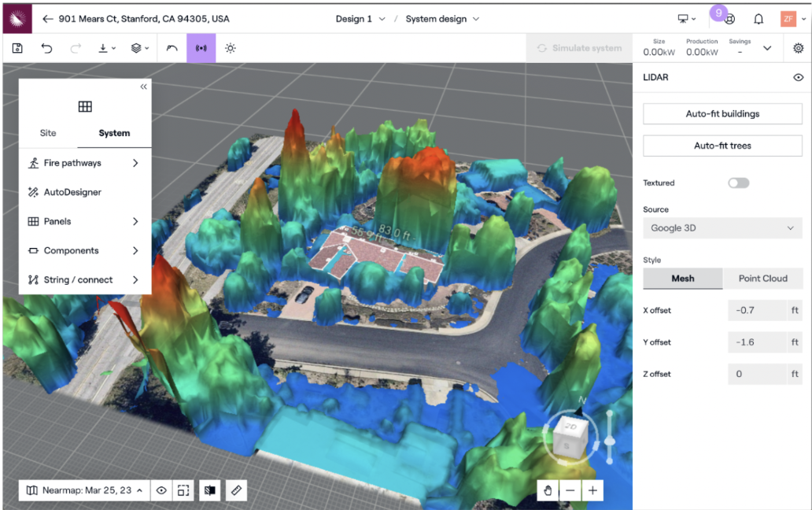Click the Auto-fit trees button

point(722,145)
